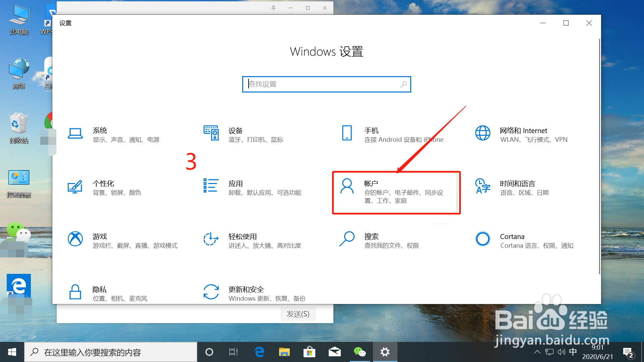
Task: Select 此电脑 desktop icon
Action: pyautogui.click(x=19, y=21)
